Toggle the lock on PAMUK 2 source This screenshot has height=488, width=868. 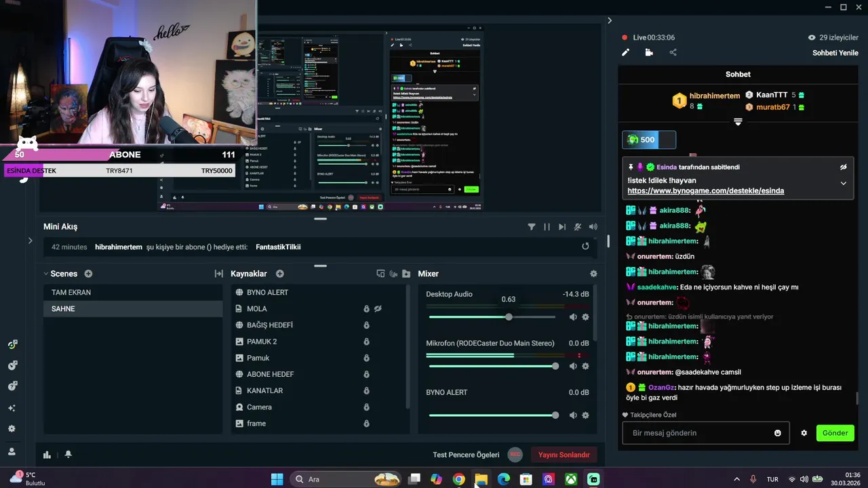click(x=366, y=342)
